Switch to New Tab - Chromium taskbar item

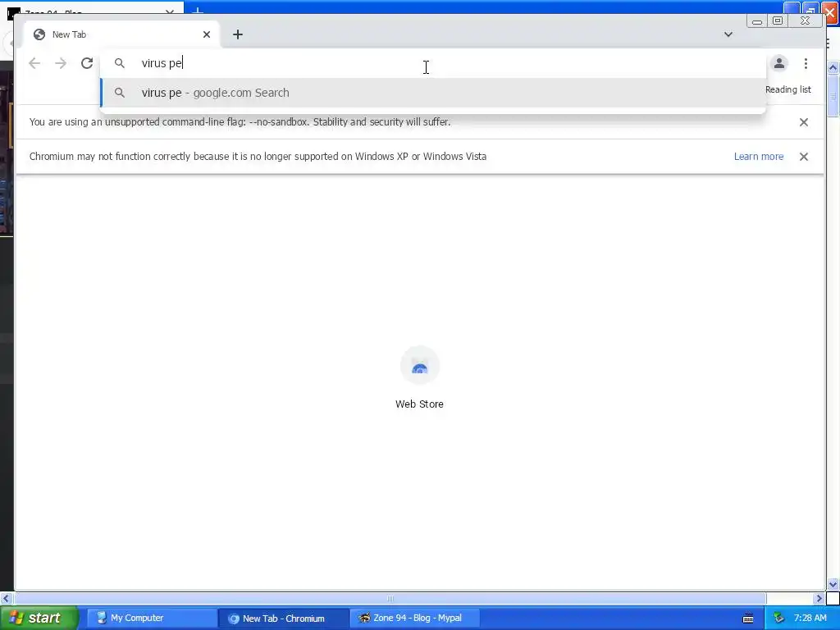283,618
